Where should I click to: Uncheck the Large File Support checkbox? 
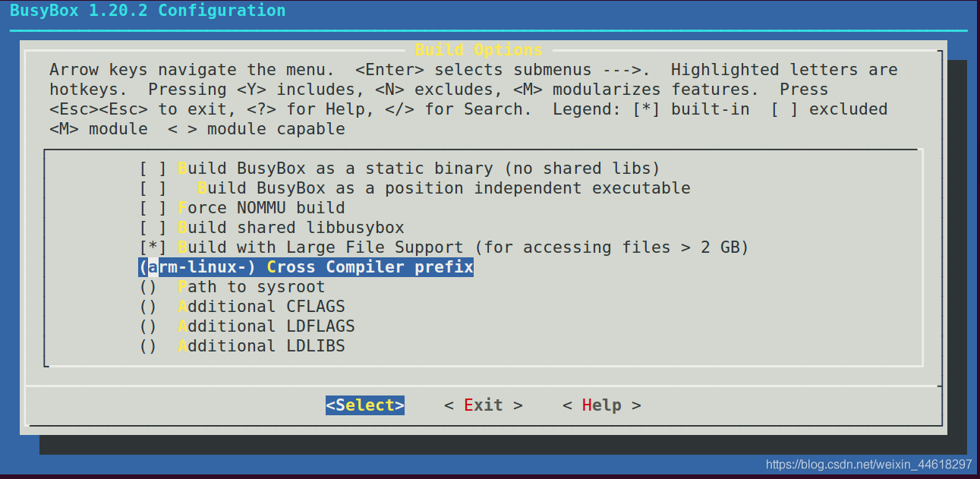153,247
